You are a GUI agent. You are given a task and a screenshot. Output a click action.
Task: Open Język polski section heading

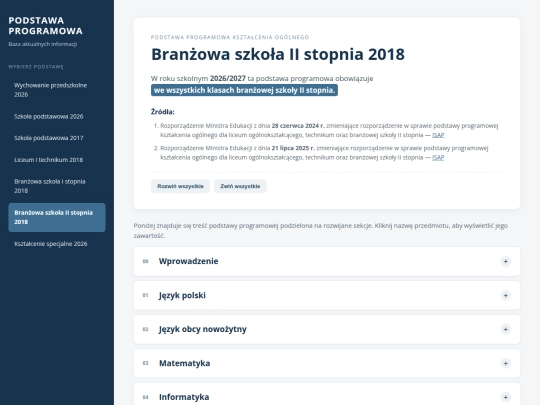(182, 295)
